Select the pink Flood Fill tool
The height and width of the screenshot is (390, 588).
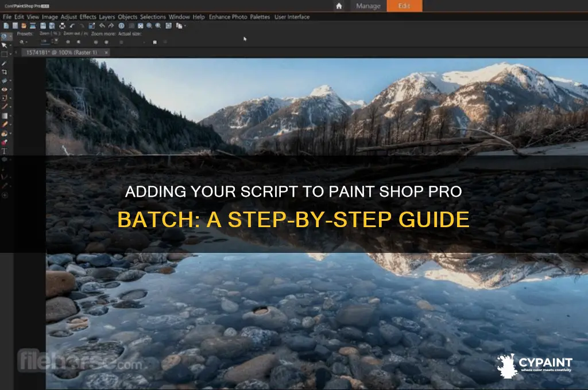coord(4,142)
